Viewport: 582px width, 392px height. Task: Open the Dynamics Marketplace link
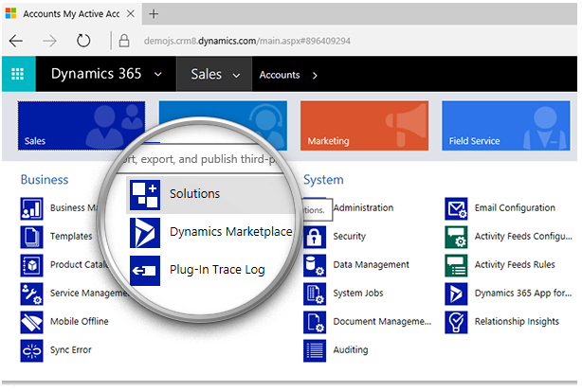pyautogui.click(x=231, y=232)
